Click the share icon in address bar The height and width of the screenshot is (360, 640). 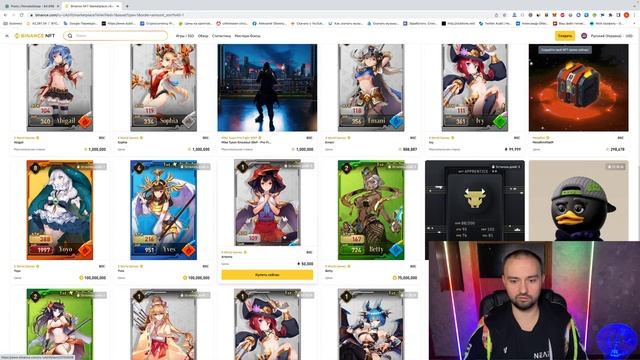[x=496, y=15]
